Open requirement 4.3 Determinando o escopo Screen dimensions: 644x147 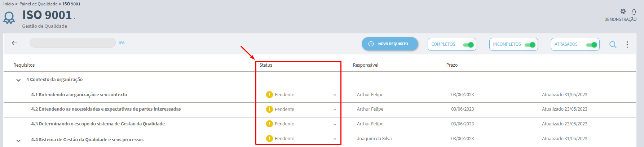click(98, 124)
